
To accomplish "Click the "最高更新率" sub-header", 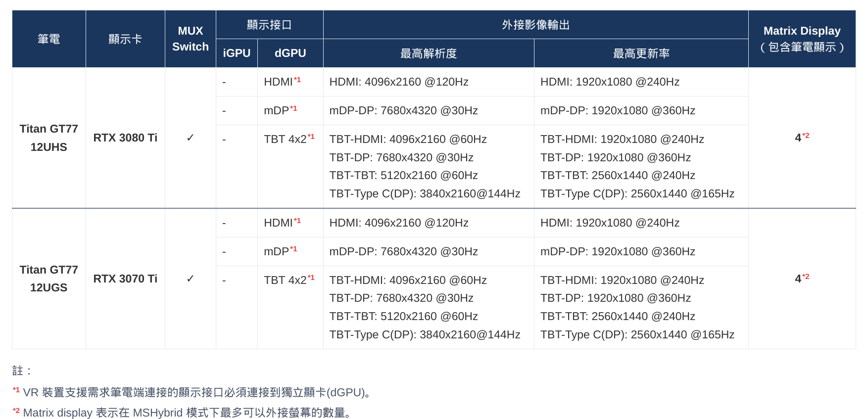I will point(641,53).
